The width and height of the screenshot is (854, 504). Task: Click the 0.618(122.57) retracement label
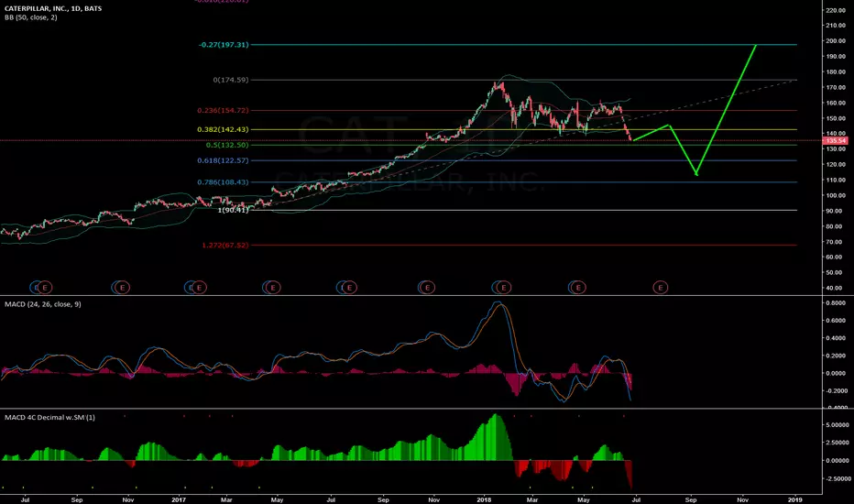(223, 160)
